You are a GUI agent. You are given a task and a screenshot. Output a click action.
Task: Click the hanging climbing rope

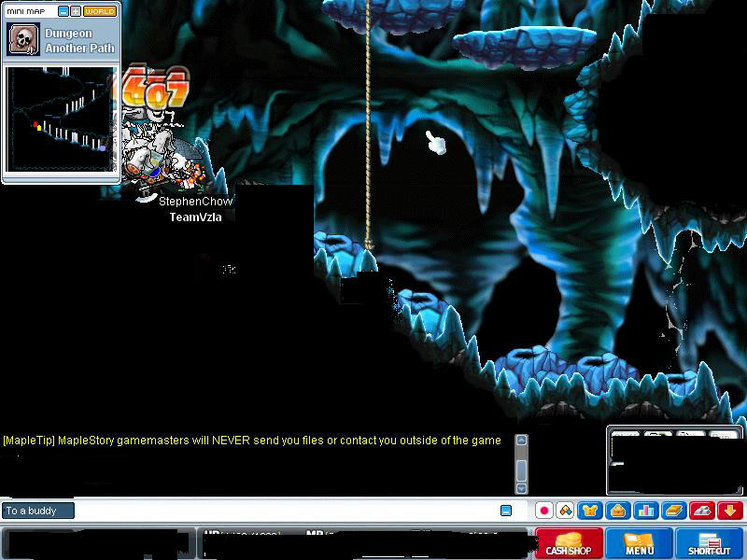coord(368,124)
